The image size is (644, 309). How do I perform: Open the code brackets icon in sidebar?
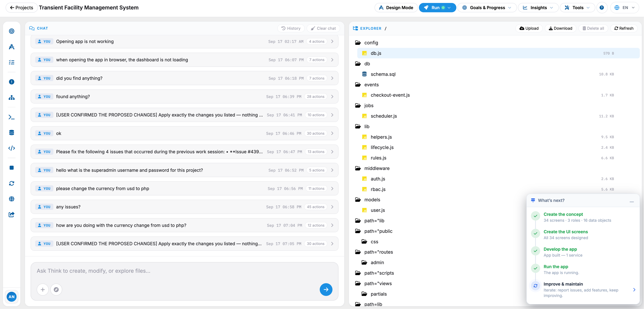click(11, 148)
